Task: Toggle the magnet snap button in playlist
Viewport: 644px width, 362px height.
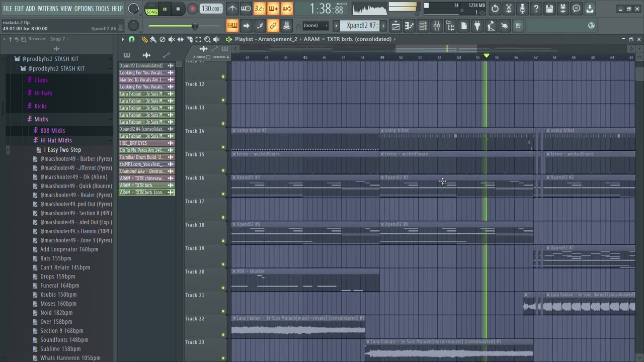Action: click(x=132, y=39)
